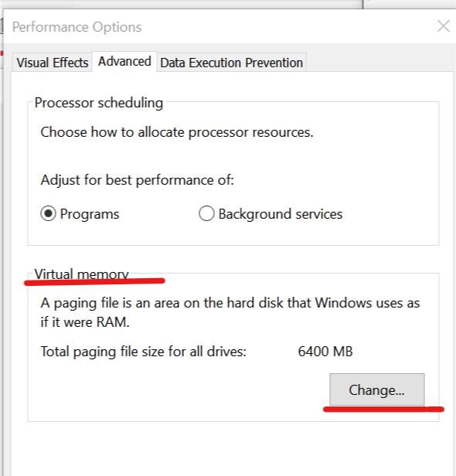Screen dimensions: 456x476
Task: Click the Background services label text
Action: 281,214
